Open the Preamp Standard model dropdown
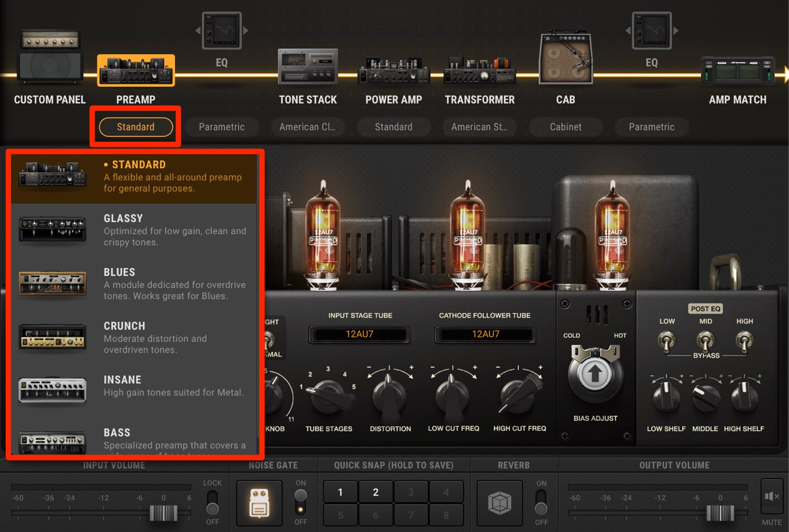This screenshot has height=532, width=789. coord(136,127)
